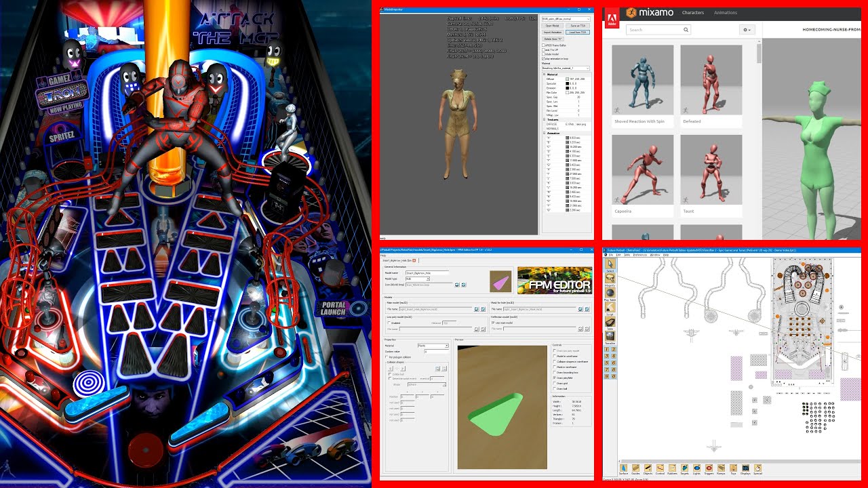Uncheck play animation in loop
868x488 pixels.
[x=544, y=59]
